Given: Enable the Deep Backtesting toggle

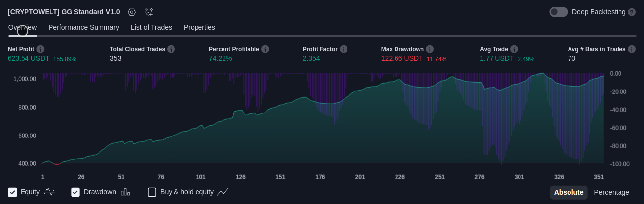Looking at the screenshot, I should pyautogui.click(x=558, y=12).
